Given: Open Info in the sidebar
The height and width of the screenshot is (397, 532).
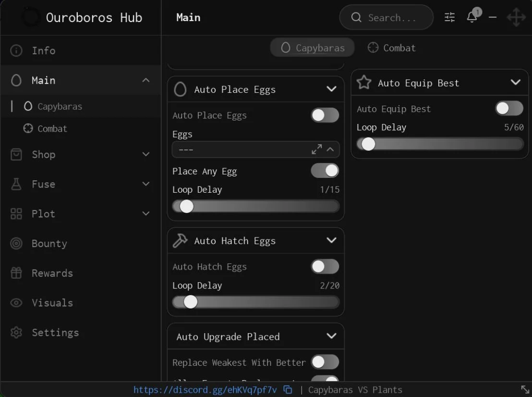Looking at the screenshot, I should (x=80, y=50).
